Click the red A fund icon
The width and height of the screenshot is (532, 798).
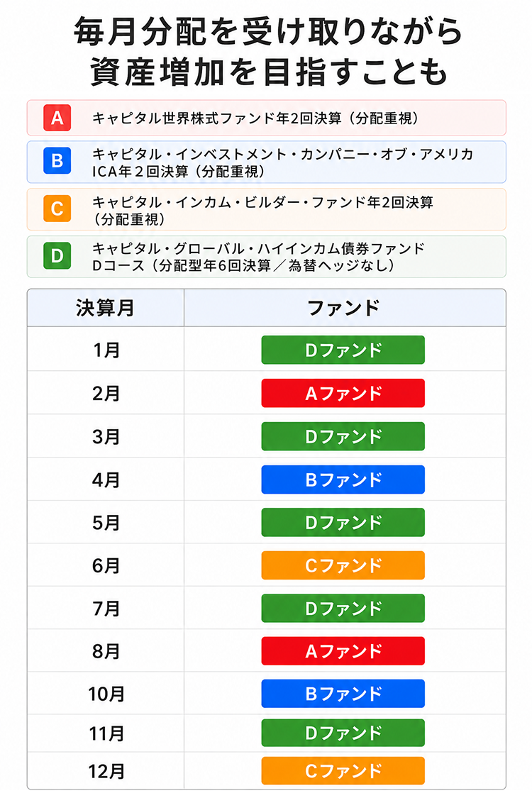pyautogui.click(x=57, y=118)
